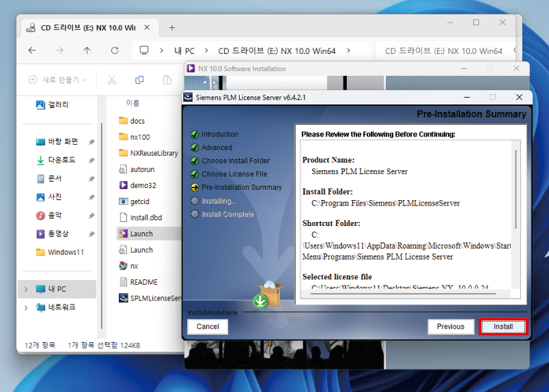Select the nx100 folder
549x392 pixels.
click(135, 137)
